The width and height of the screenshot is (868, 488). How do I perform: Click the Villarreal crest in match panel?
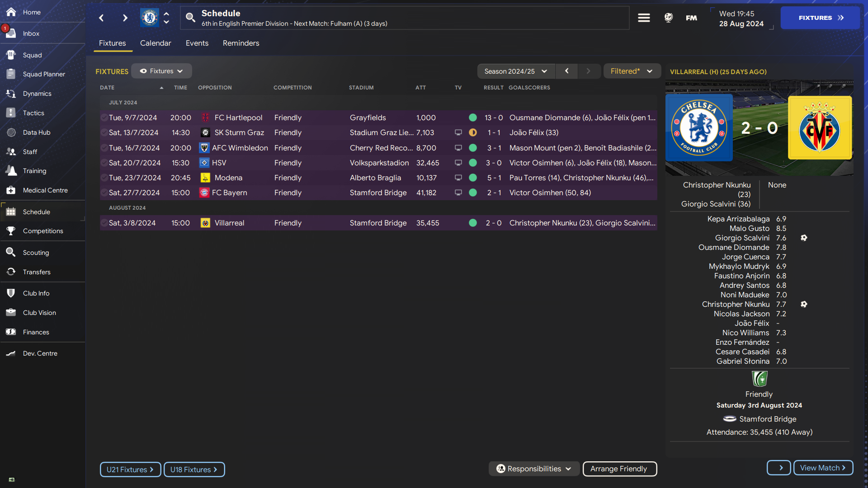820,128
